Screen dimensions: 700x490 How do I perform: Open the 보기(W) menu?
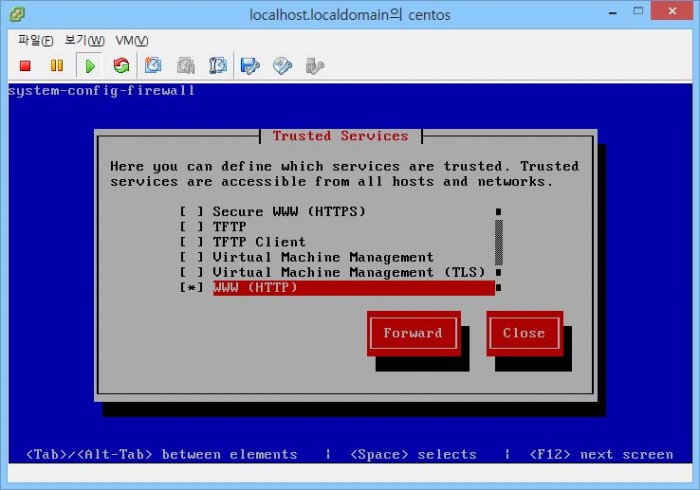(x=84, y=41)
